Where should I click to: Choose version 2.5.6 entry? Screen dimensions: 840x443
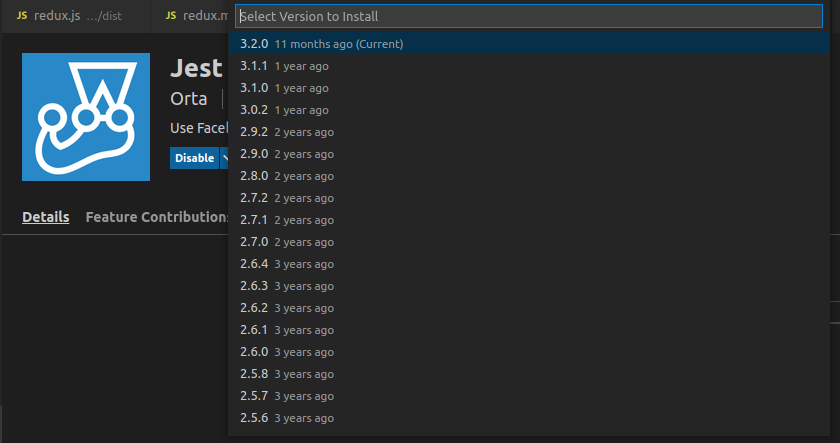tap(529, 417)
